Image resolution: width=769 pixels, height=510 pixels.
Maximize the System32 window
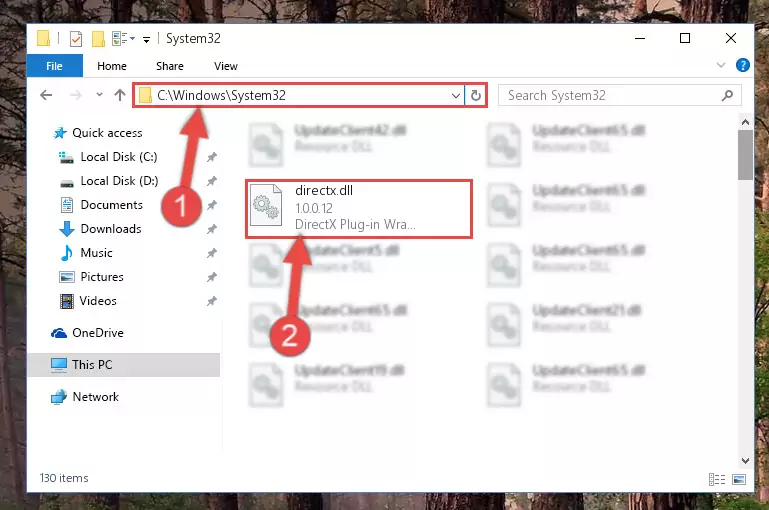pos(685,38)
